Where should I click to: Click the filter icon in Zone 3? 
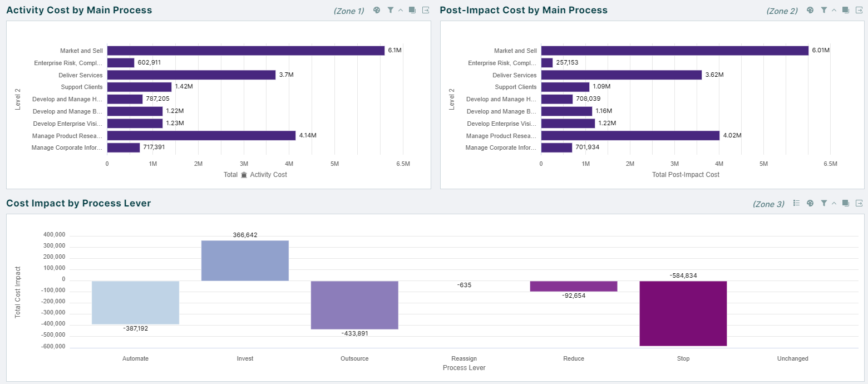(x=824, y=203)
